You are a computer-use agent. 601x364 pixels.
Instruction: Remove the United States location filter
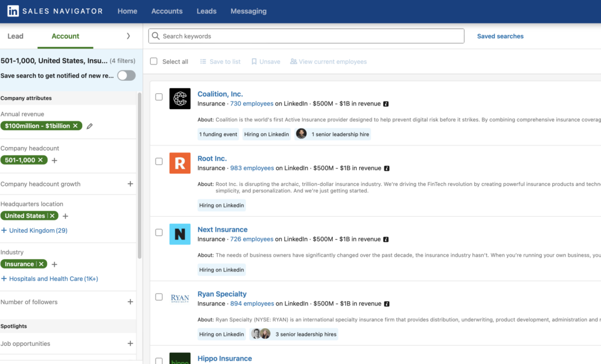point(52,216)
